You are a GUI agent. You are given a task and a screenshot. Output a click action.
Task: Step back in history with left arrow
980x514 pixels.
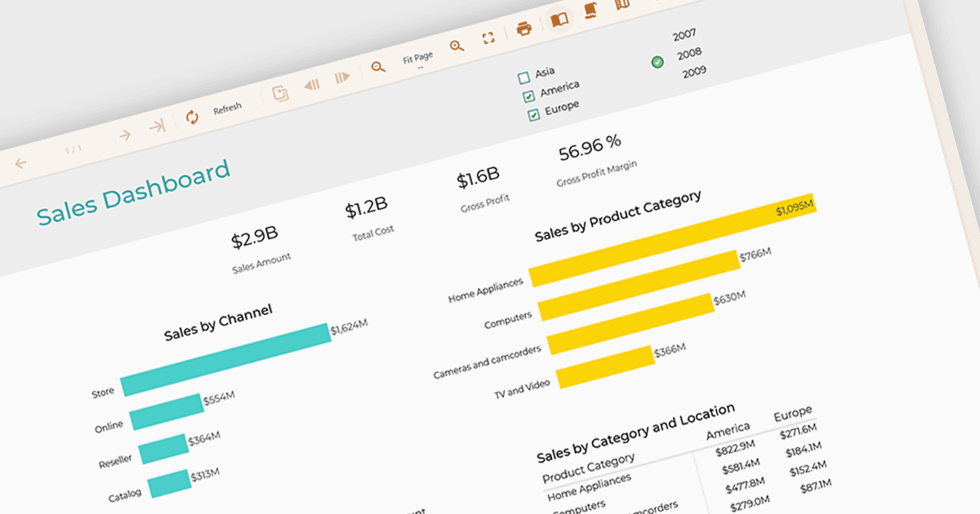(x=311, y=85)
